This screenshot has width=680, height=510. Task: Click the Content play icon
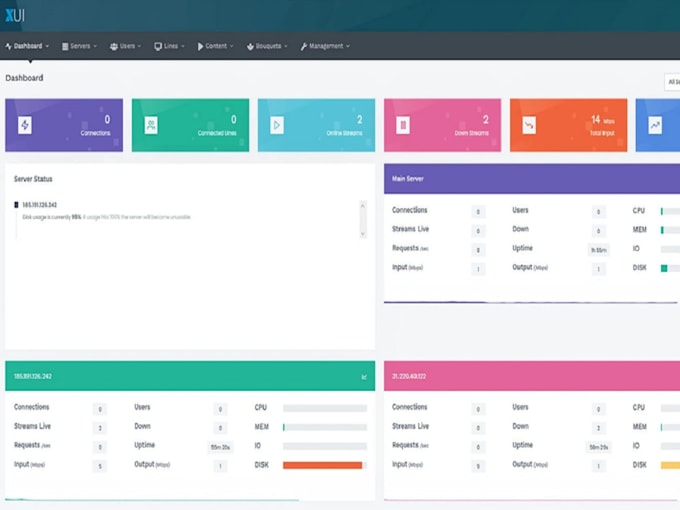click(200, 46)
